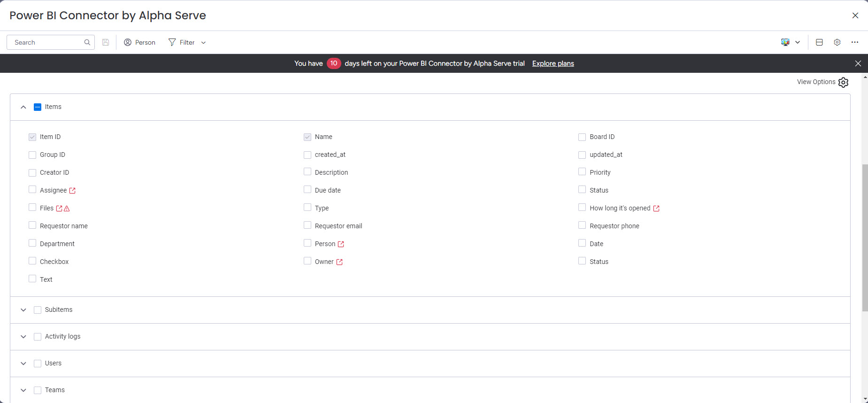
Task: Open the Filter button
Action: [x=182, y=42]
